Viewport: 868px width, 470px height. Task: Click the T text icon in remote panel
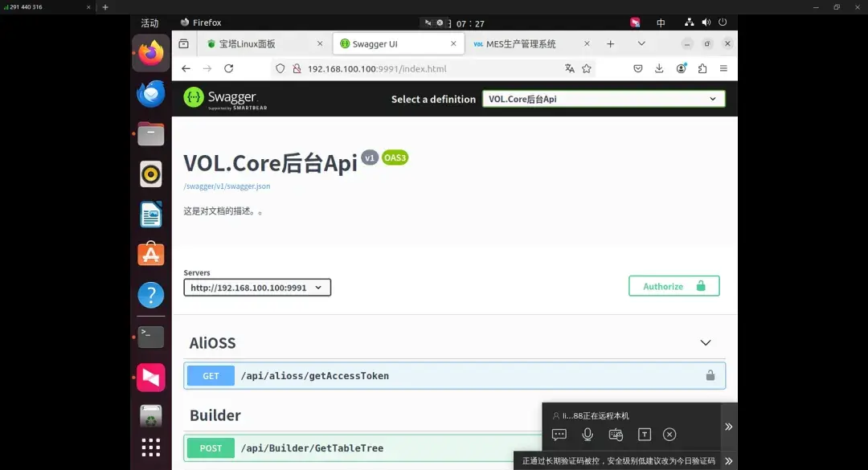click(644, 434)
